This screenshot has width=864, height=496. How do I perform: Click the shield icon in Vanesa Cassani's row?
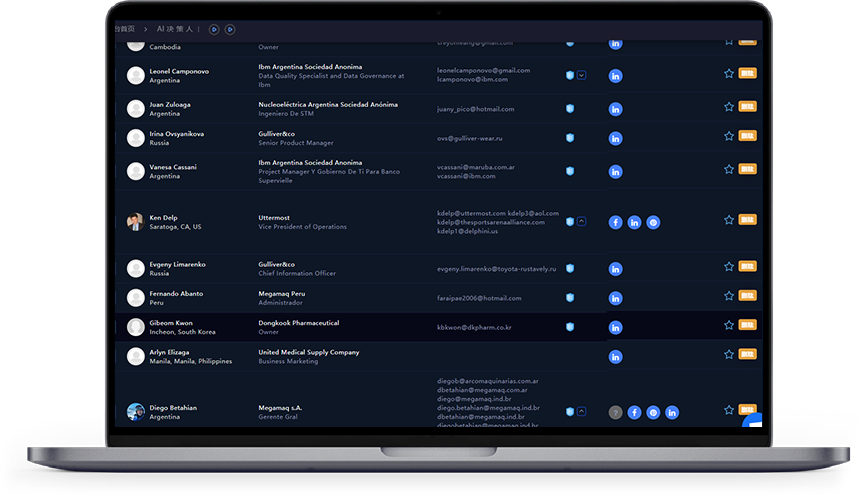570,171
